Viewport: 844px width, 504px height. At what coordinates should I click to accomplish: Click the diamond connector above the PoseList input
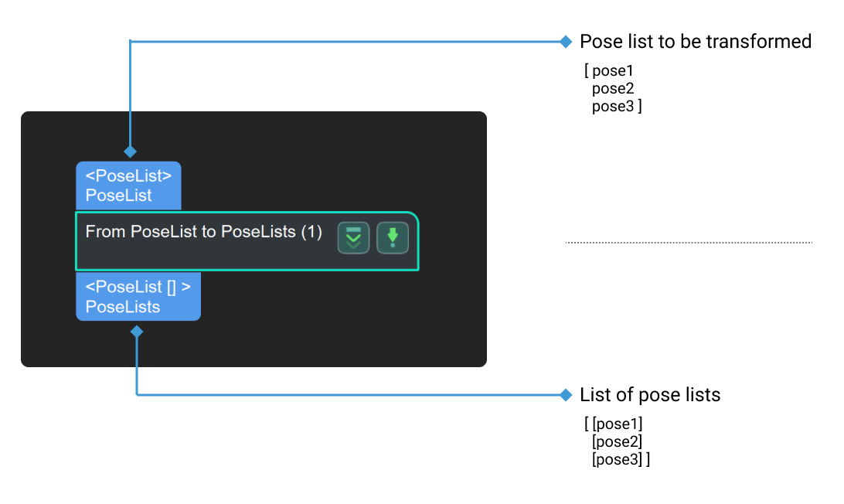[130, 152]
